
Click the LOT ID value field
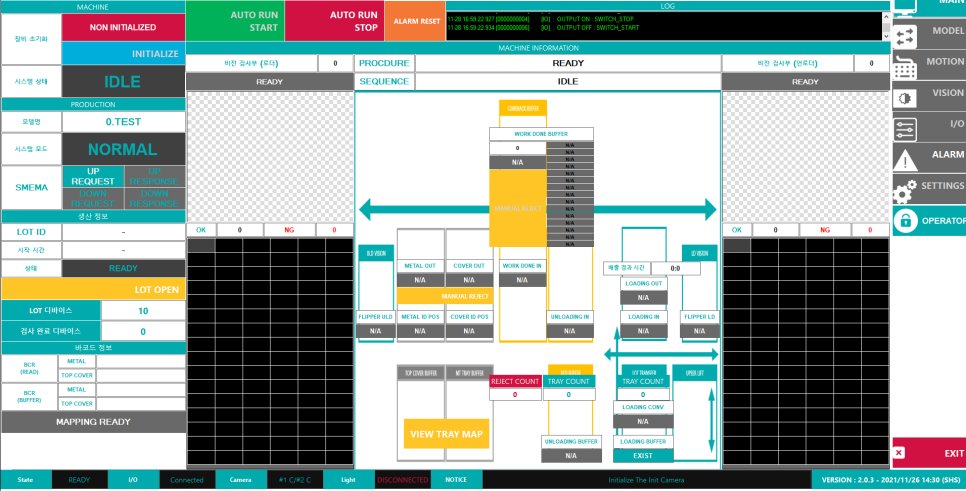click(x=123, y=232)
